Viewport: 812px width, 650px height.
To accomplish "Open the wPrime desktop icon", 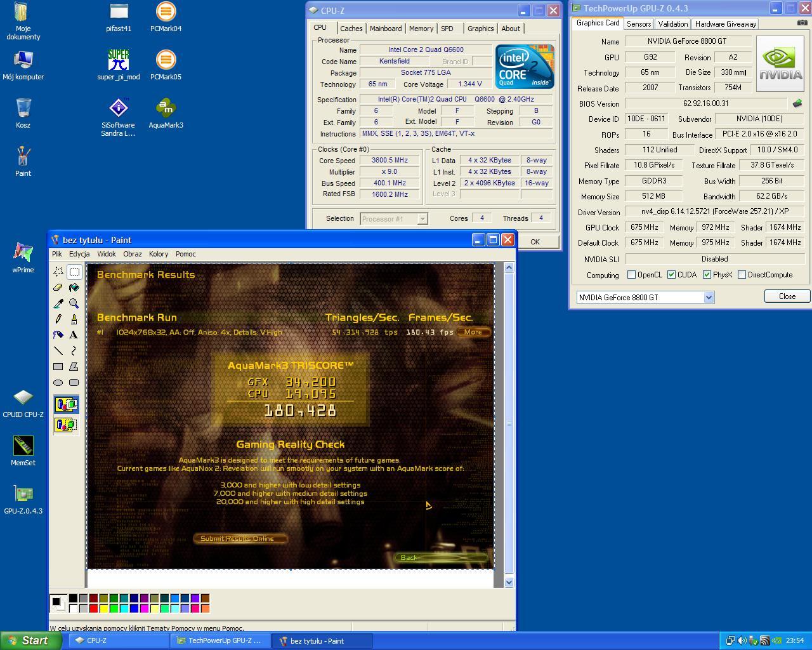I will point(23,258).
